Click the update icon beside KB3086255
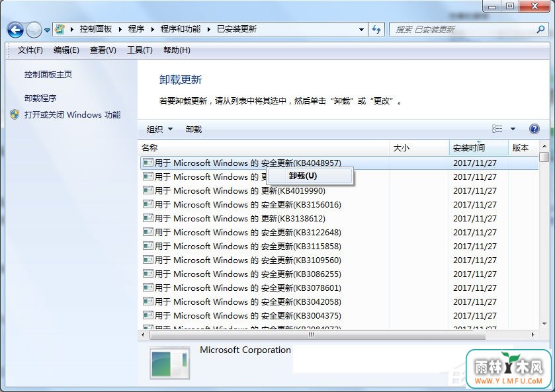This screenshot has height=392, width=555. point(148,274)
